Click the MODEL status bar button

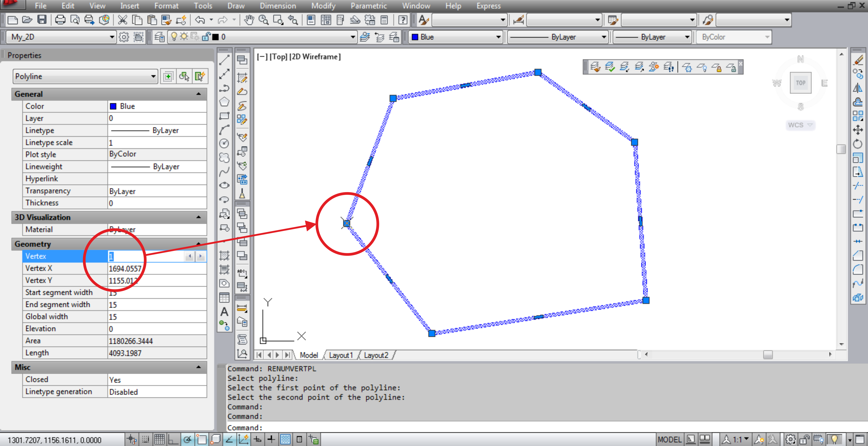pyautogui.click(x=669, y=439)
